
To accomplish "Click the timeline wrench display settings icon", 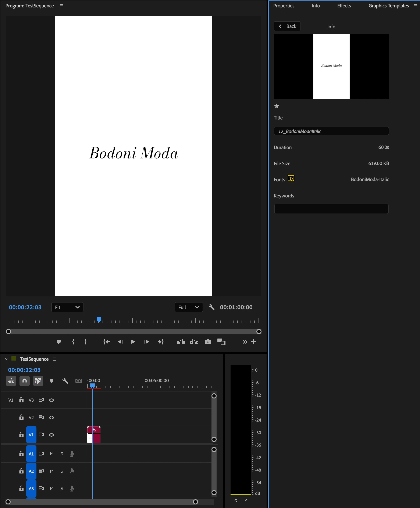I will pos(65,381).
